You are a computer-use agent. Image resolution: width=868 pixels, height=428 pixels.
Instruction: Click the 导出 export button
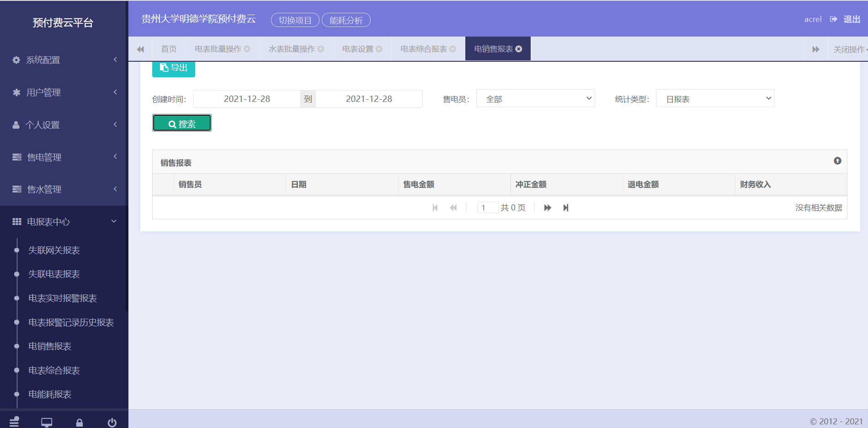click(174, 68)
